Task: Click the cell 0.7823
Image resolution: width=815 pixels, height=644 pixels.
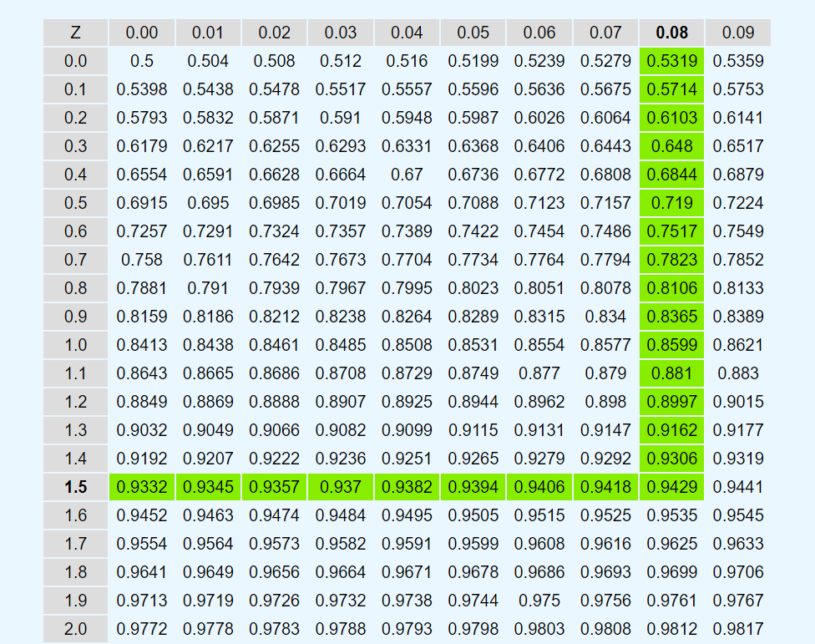Action: click(671, 260)
